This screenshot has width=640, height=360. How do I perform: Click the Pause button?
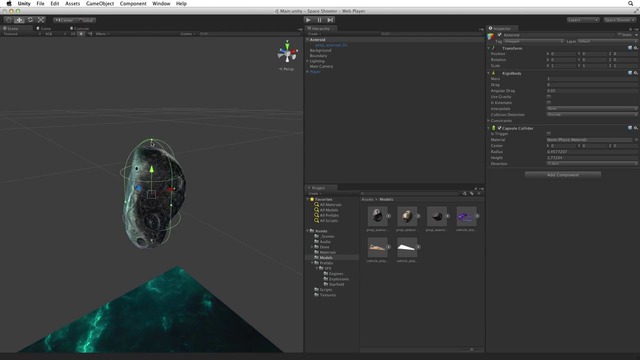tap(320, 20)
